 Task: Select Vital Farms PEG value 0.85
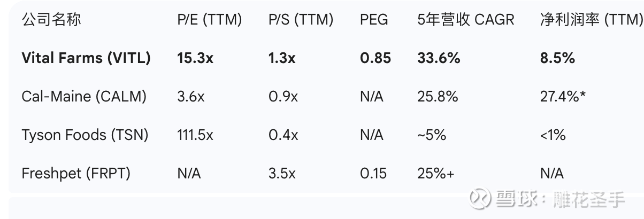click(x=375, y=58)
